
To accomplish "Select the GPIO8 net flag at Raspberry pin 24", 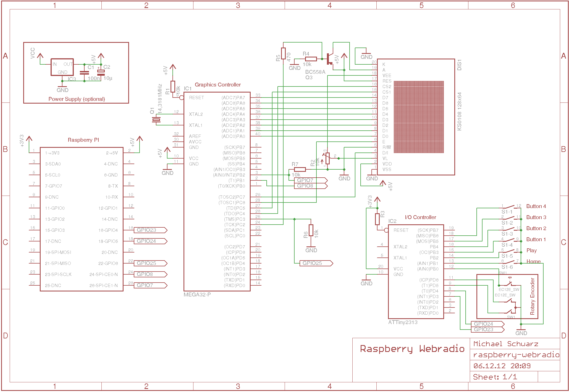I will point(151,274).
